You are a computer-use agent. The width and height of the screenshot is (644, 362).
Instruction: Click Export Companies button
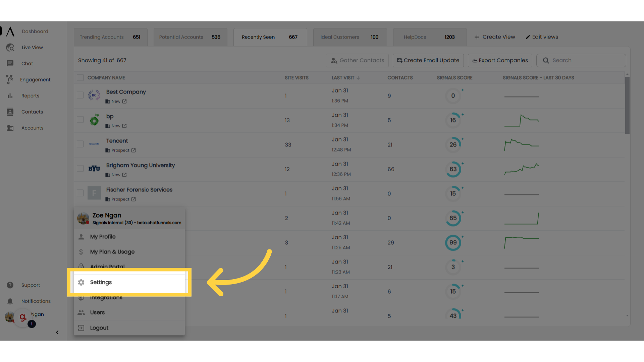pyautogui.click(x=500, y=60)
